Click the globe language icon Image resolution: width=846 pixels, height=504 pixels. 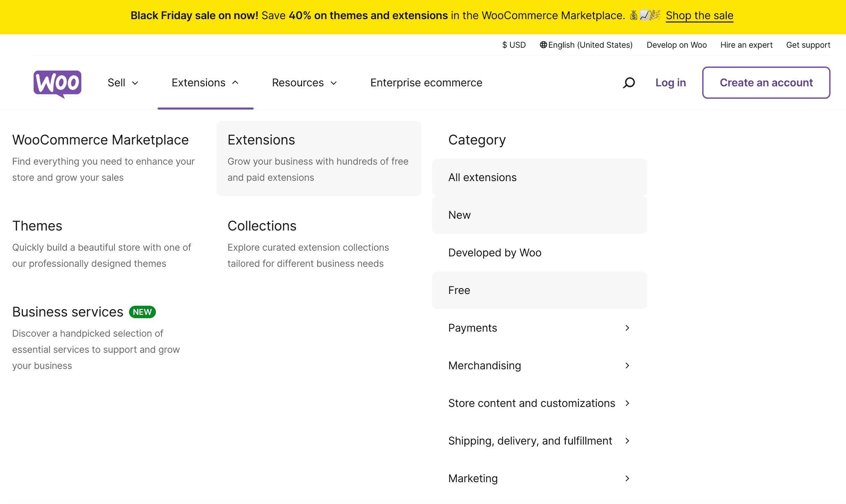(543, 45)
